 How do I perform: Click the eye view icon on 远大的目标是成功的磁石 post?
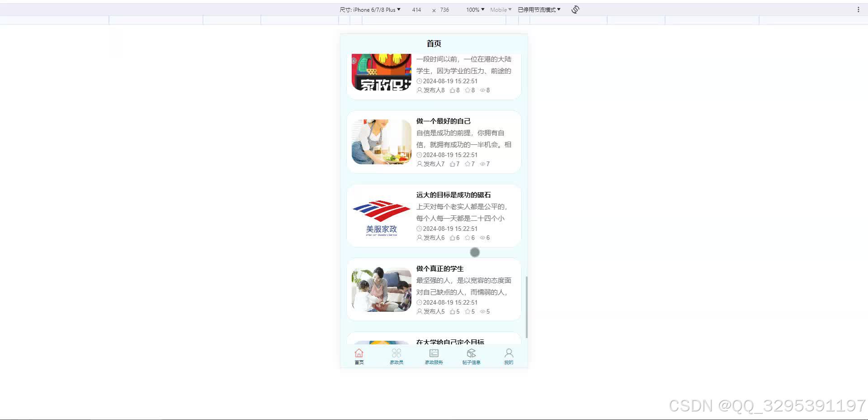pyautogui.click(x=482, y=238)
